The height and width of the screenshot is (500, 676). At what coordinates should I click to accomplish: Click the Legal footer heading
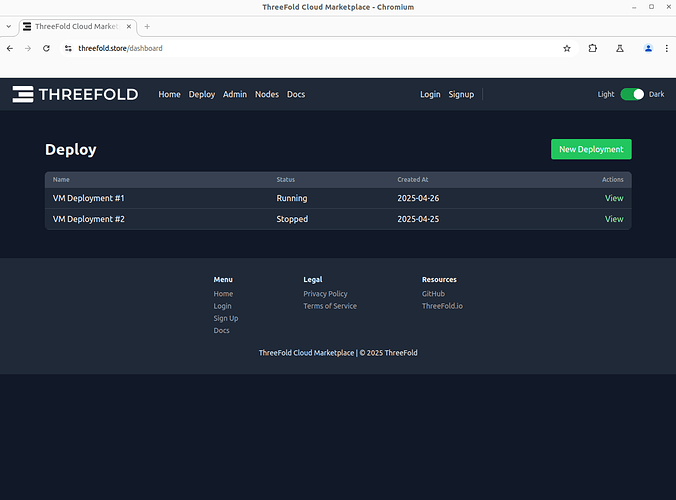click(313, 280)
